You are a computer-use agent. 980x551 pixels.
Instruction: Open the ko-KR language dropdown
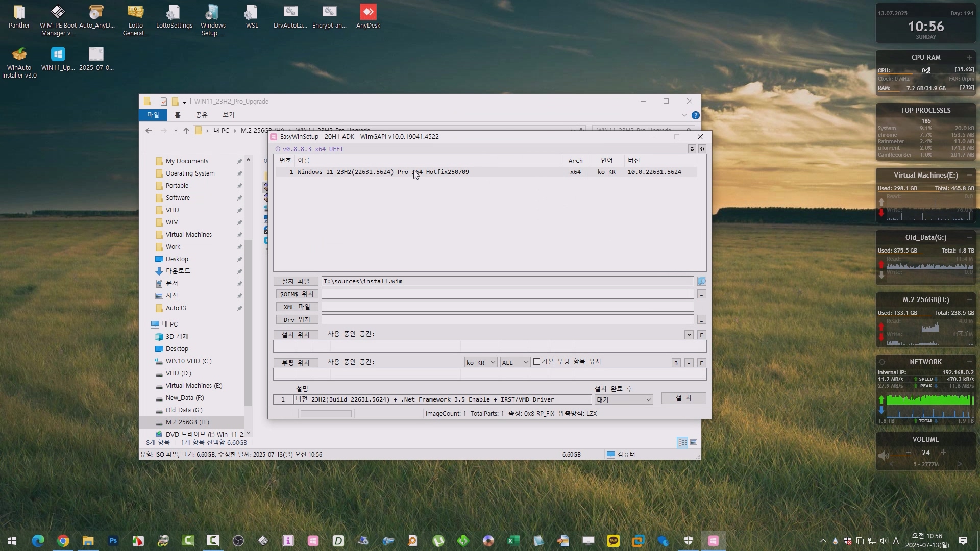[x=480, y=362]
